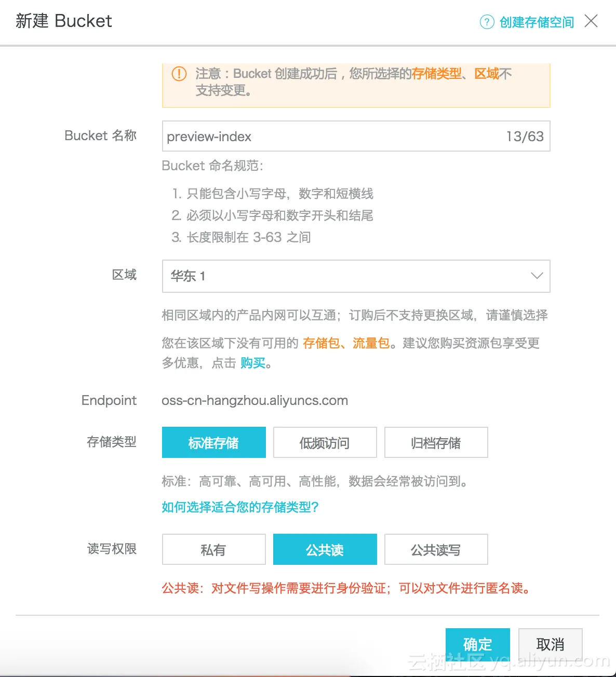This screenshot has width=616, height=677.
Task: Open 如何选择适合您的存储类型 link
Action: pos(240,507)
